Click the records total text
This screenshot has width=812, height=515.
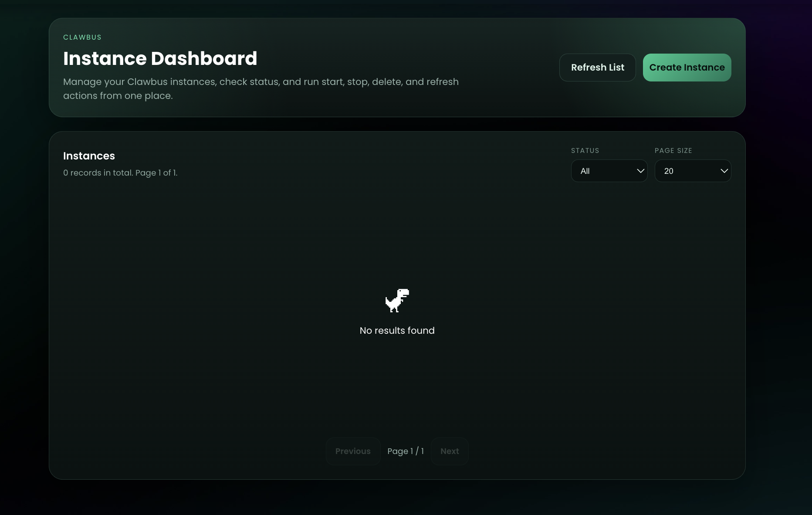click(x=120, y=173)
